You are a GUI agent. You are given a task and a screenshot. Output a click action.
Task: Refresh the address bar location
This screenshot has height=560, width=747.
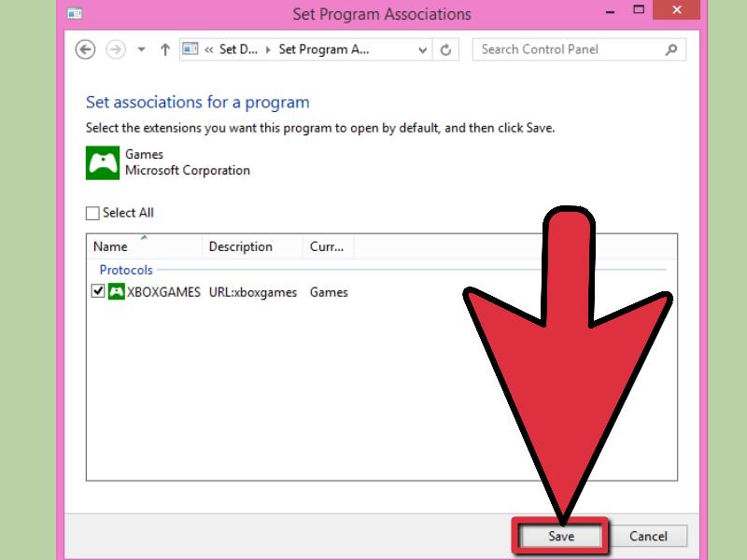click(445, 49)
